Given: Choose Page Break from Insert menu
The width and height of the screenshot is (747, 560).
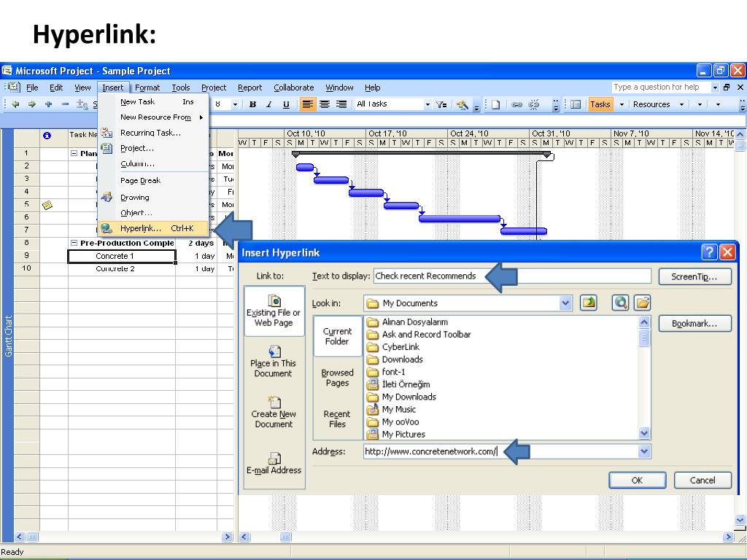Looking at the screenshot, I should tap(153, 181).
